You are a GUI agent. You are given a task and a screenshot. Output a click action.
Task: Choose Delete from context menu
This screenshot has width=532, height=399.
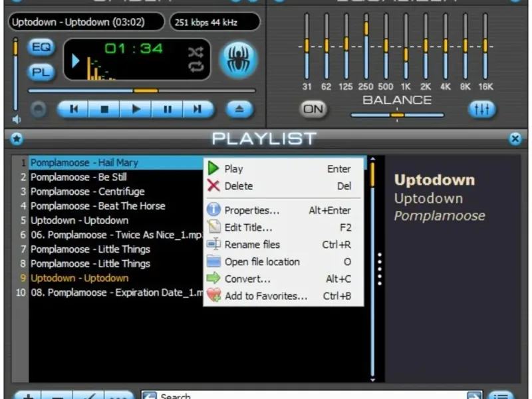pyautogui.click(x=283, y=186)
